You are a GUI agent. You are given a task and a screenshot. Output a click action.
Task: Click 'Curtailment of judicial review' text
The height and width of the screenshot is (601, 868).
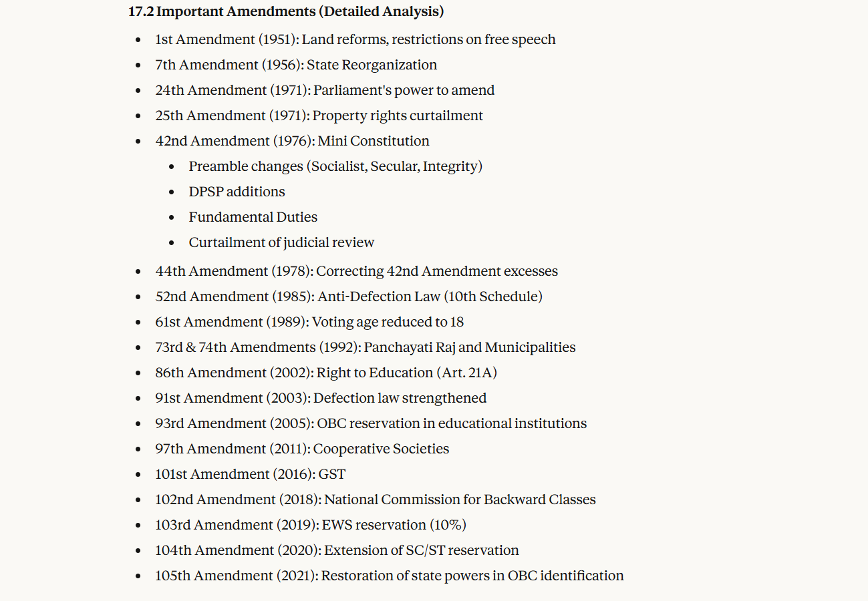click(281, 242)
